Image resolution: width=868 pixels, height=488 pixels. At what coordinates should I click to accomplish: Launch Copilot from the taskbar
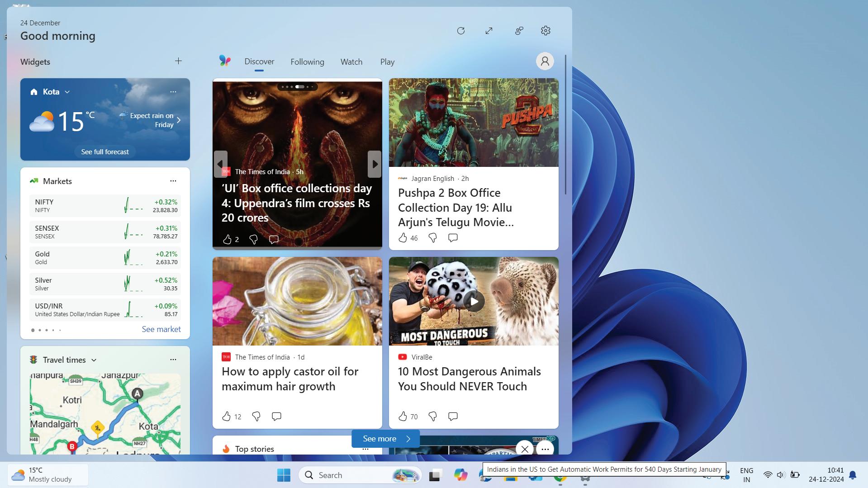(460, 475)
